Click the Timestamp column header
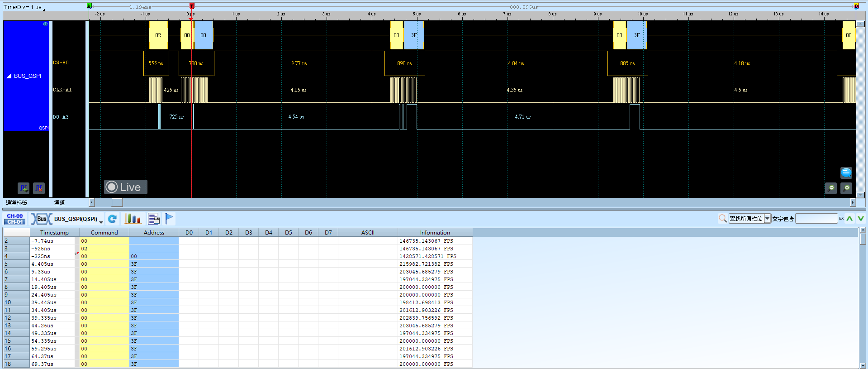 (54, 233)
